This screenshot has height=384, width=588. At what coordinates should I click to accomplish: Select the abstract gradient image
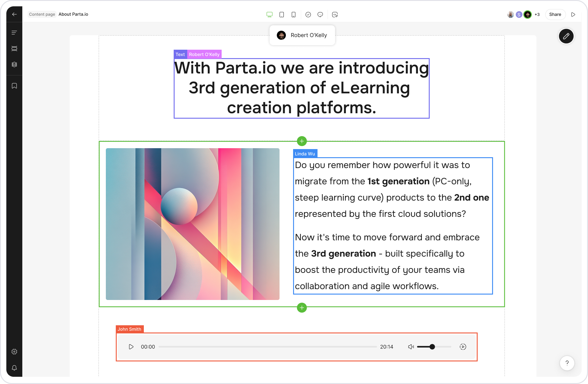tap(192, 224)
